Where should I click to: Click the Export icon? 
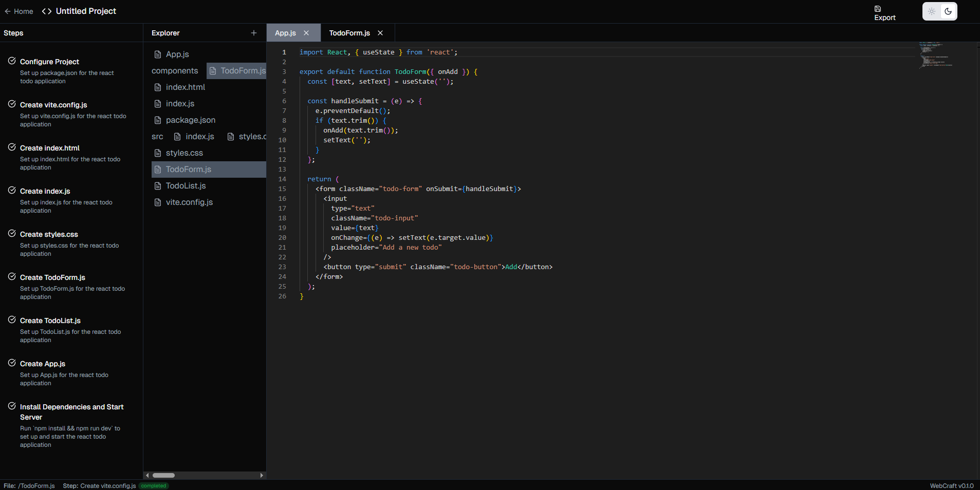[878, 9]
